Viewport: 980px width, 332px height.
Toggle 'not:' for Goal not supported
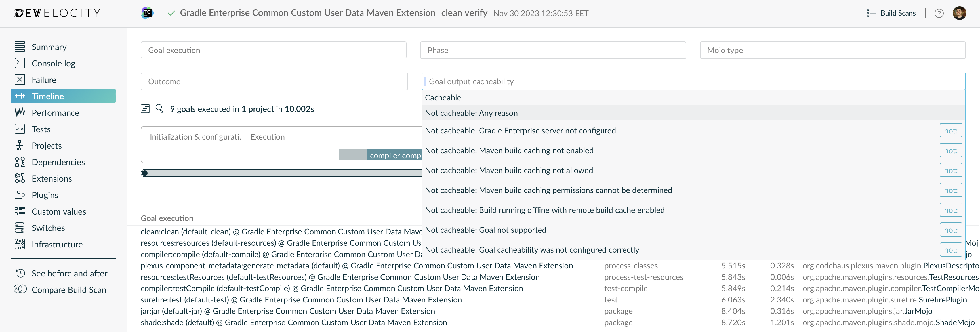[950, 230]
